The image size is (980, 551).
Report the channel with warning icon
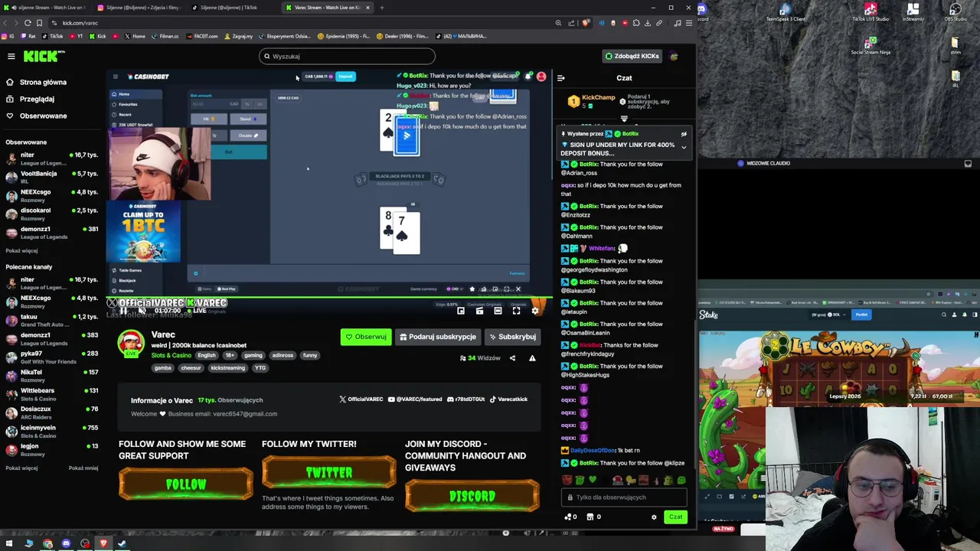532,358
